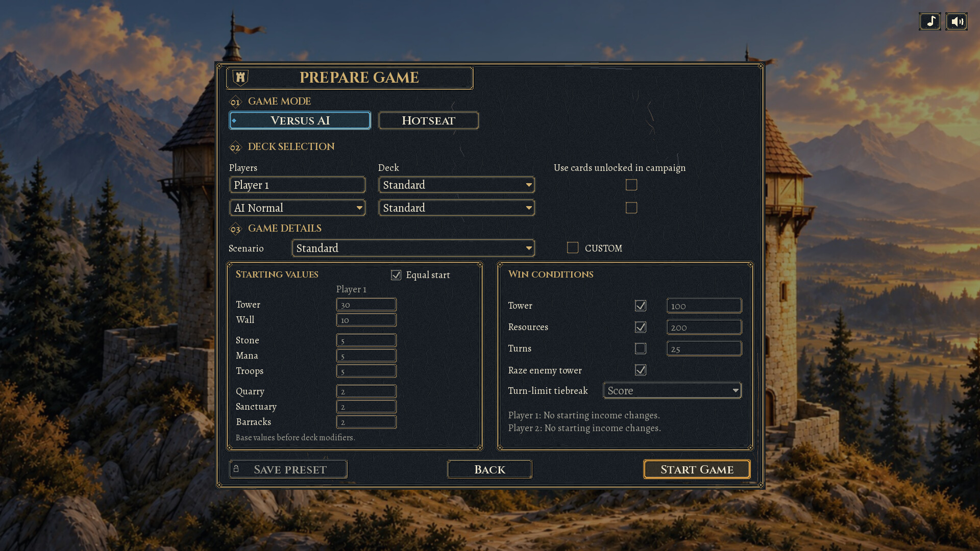Viewport: 980px width, 551px height.
Task: Uncheck Raze enemy tower condition
Action: tap(641, 370)
